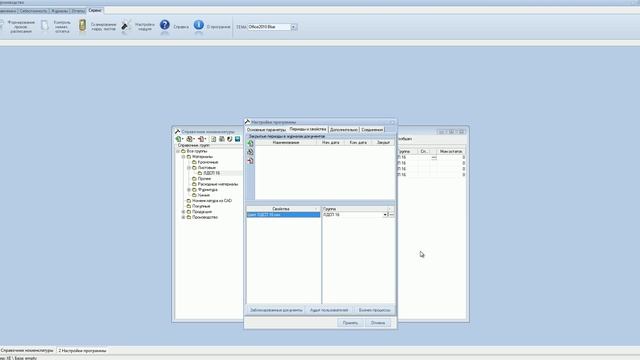Click blue save icon in Справочник toolbar
Screen dimensions: 640x360
click(x=238, y=139)
